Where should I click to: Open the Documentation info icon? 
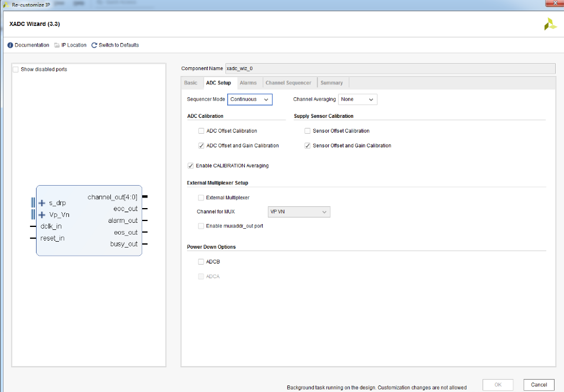pos(10,45)
